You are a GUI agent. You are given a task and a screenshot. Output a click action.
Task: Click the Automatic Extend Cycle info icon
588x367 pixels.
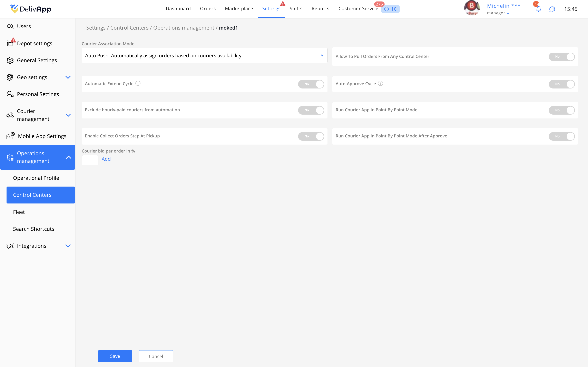tap(138, 83)
